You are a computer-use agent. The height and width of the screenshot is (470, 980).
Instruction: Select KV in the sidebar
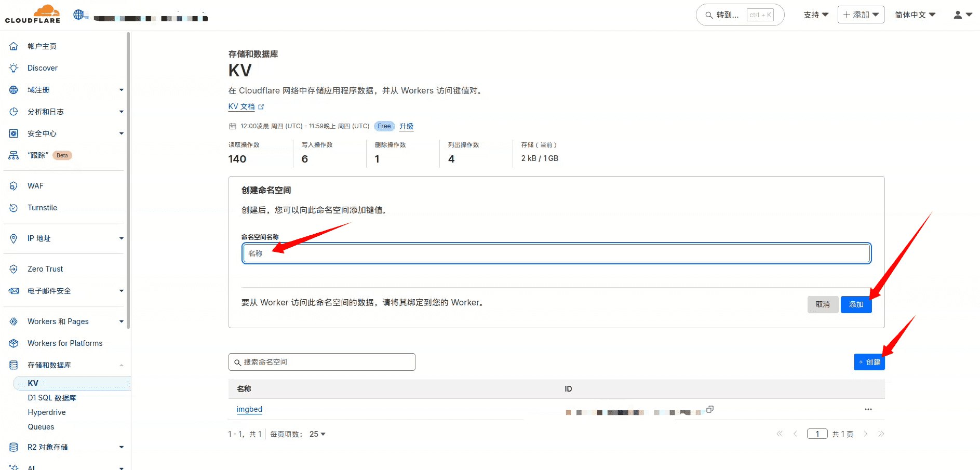click(72, 383)
